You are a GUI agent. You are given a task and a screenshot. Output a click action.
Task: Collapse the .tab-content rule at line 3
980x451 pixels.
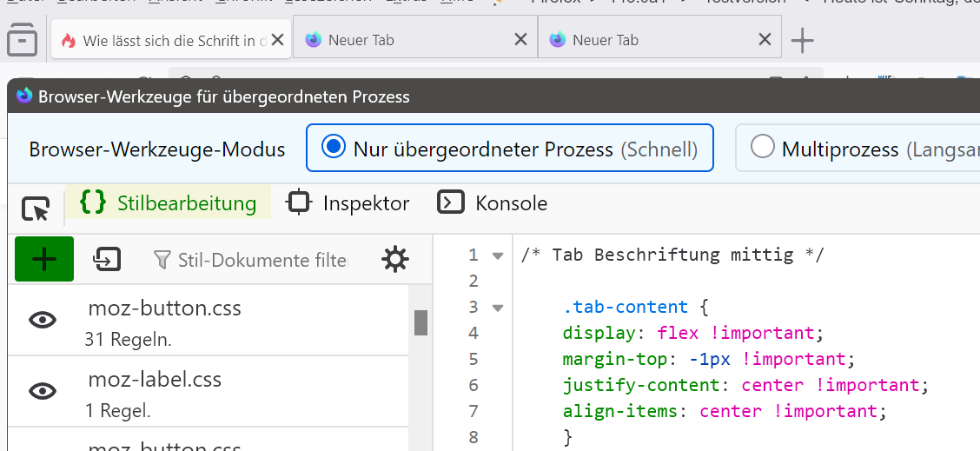click(x=498, y=308)
